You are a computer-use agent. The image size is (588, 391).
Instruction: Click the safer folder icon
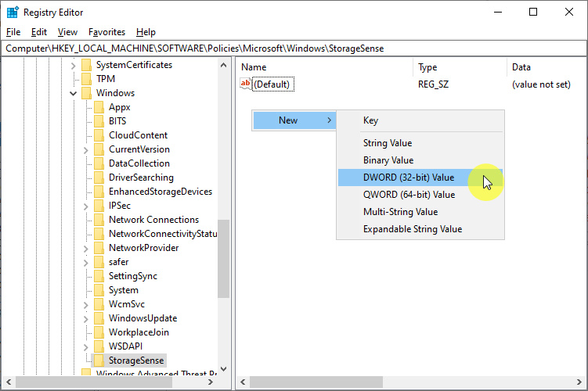point(99,262)
